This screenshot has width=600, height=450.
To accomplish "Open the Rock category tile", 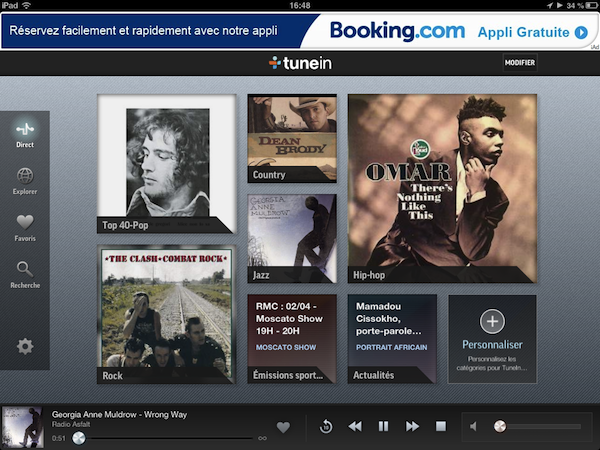I will 166,315.
